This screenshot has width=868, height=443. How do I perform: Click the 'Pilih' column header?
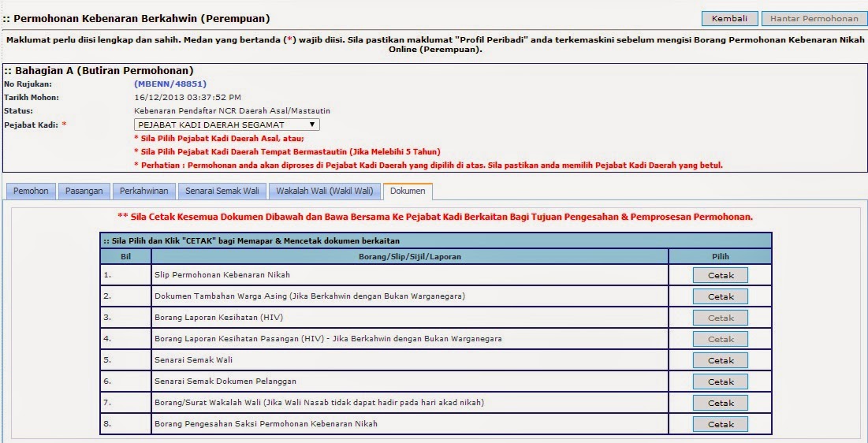pos(721,256)
